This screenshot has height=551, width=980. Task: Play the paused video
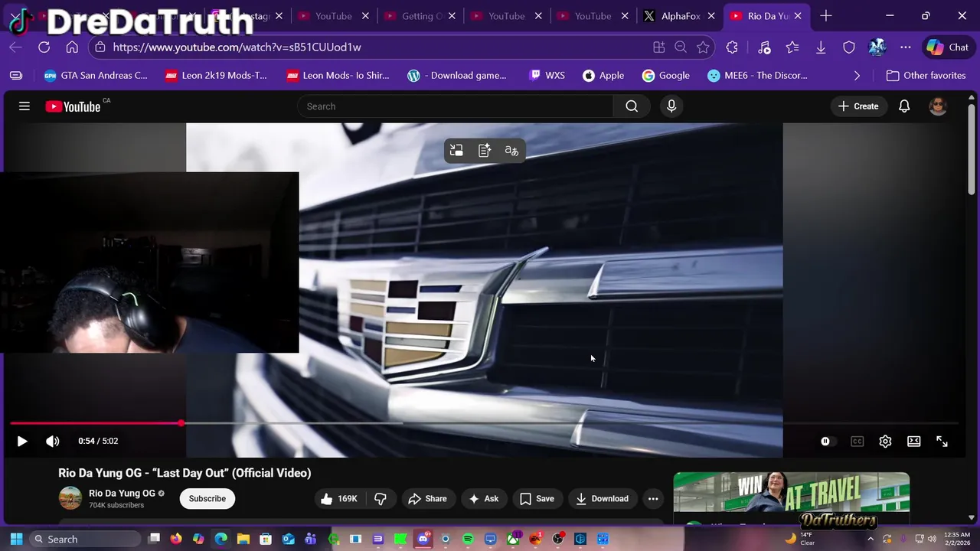coord(22,442)
